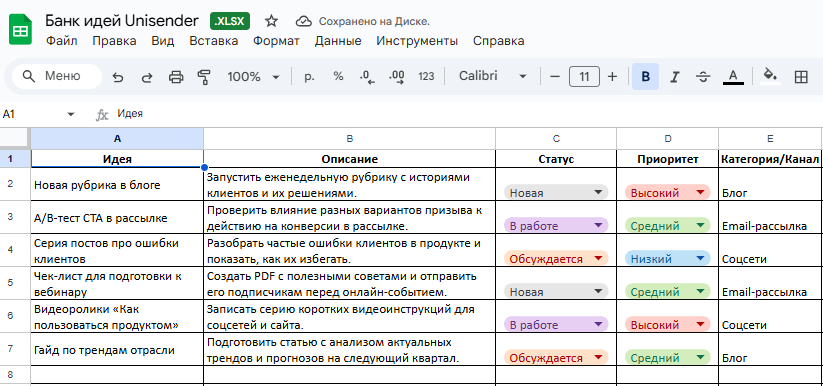The width and height of the screenshot is (823, 386).
Task: Click the Меню search box
Action: click(57, 77)
